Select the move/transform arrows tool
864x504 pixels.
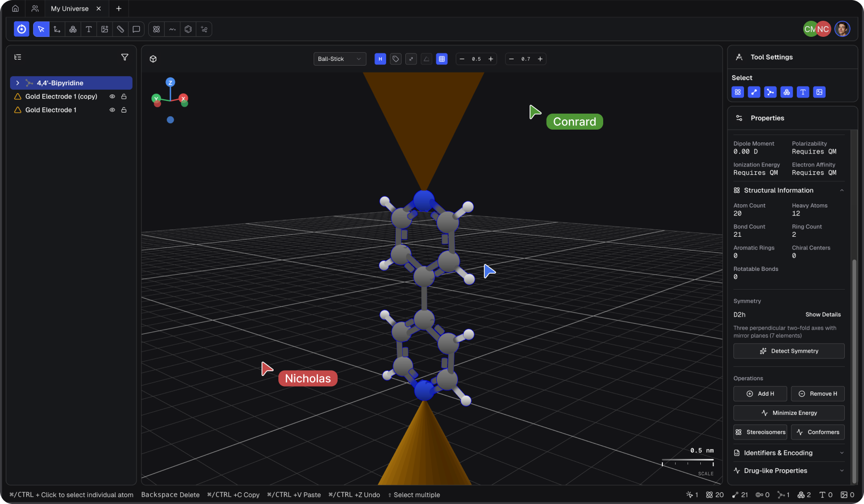click(x=57, y=29)
